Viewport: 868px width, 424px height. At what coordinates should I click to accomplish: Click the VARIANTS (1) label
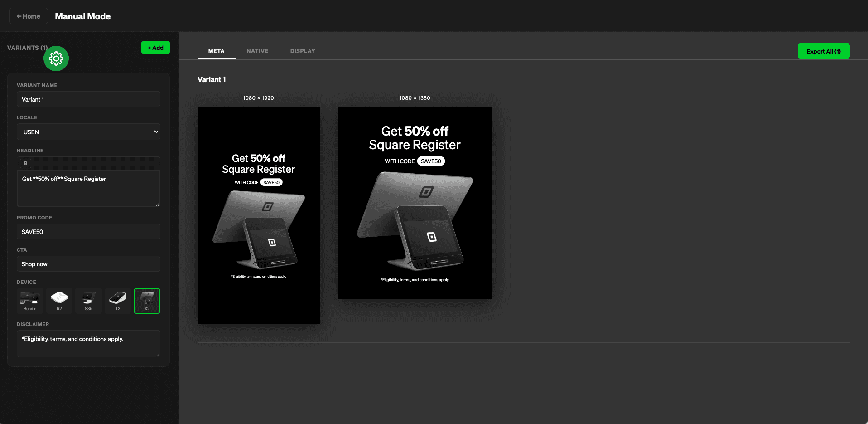[27, 48]
